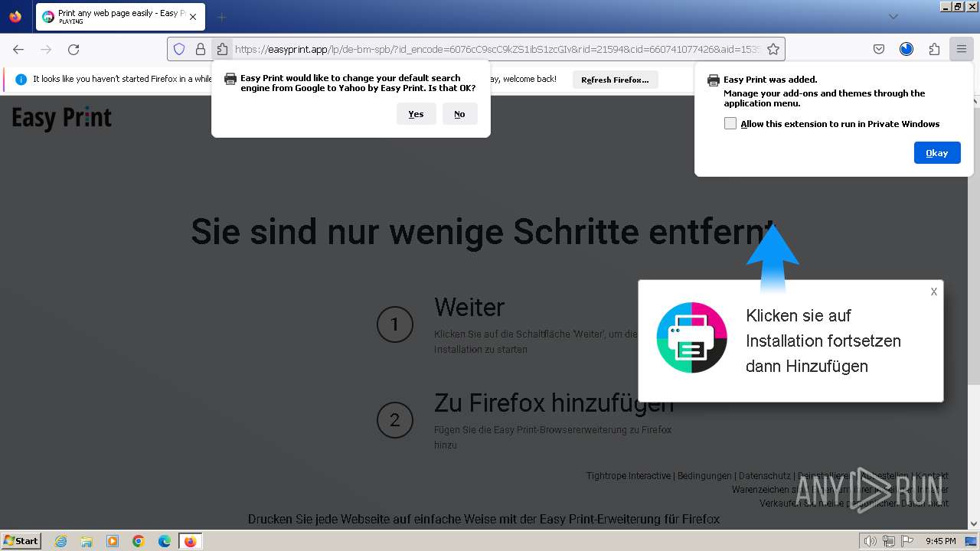Go forward to the next page
Image resolution: width=980 pixels, height=551 pixels.
pyautogui.click(x=46, y=49)
